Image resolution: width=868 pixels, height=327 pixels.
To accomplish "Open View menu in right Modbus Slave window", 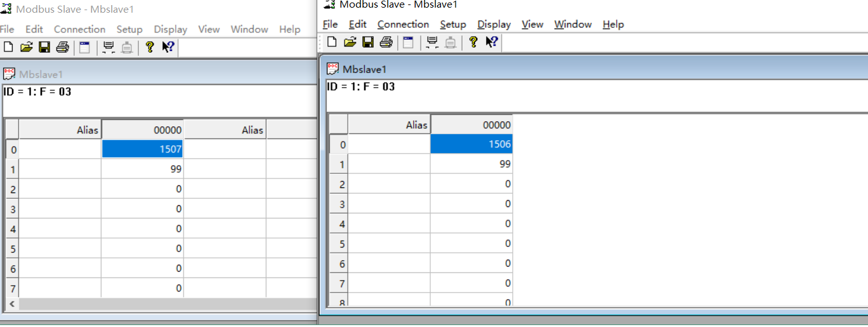I will coord(532,24).
